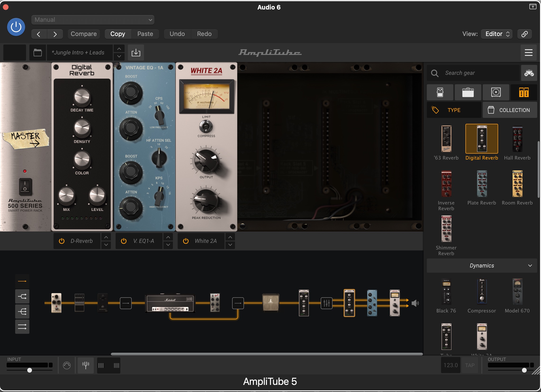Open the Manual preset dropdown
Screen dimensions: 541x392
93,20
